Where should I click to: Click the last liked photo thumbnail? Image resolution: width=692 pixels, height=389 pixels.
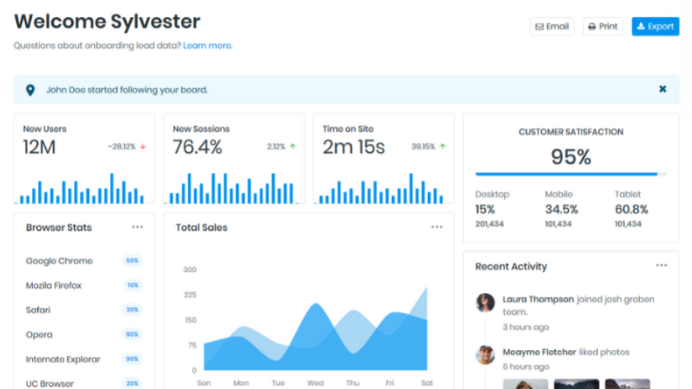(x=628, y=384)
